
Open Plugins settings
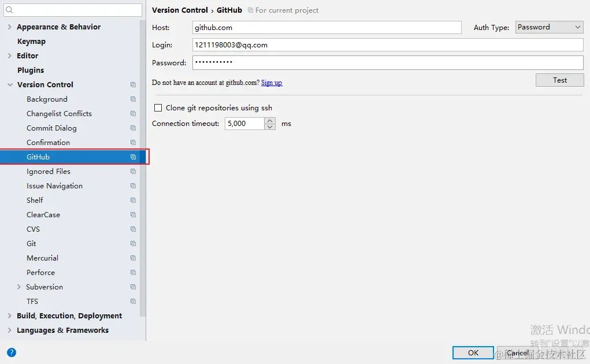[31, 70]
